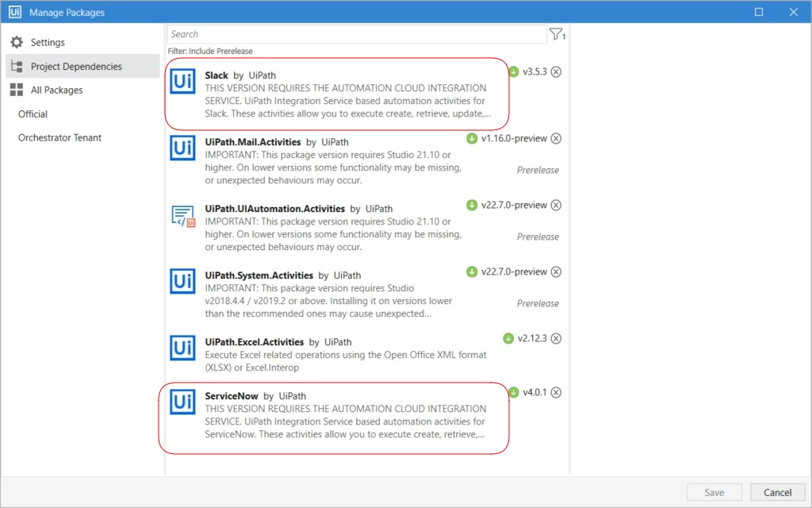
Task: Remove UiPath.System.Activities with X icon
Action: click(x=556, y=271)
